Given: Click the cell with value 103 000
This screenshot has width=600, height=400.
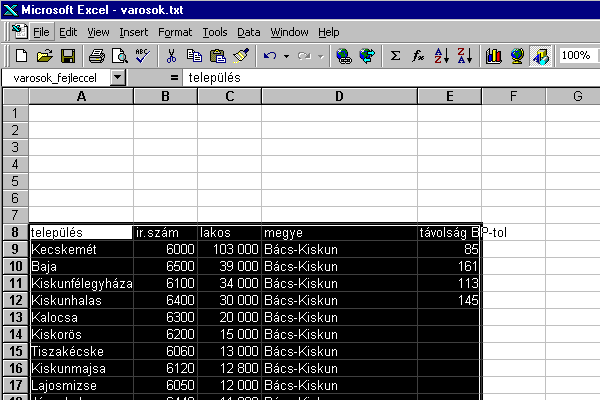Looking at the screenshot, I should 229,249.
